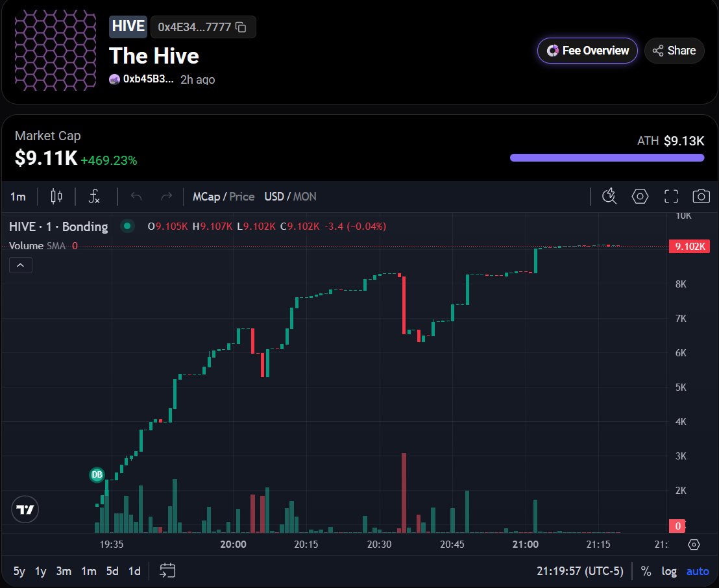
Task: Copy the 0x4E34...7777 contract address
Action: click(x=241, y=27)
